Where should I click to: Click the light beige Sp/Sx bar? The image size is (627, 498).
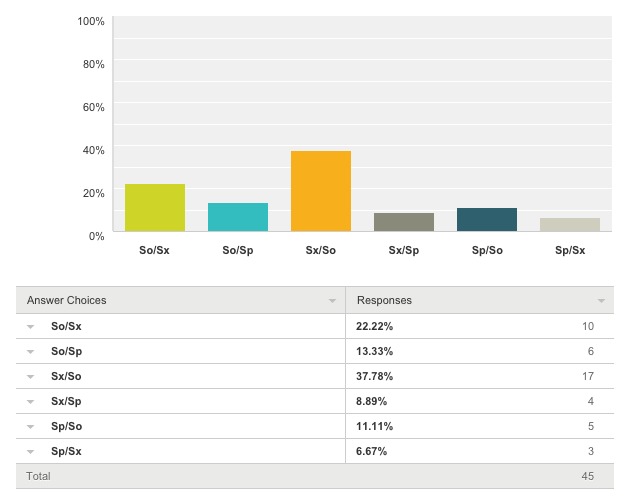click(570, 225)
